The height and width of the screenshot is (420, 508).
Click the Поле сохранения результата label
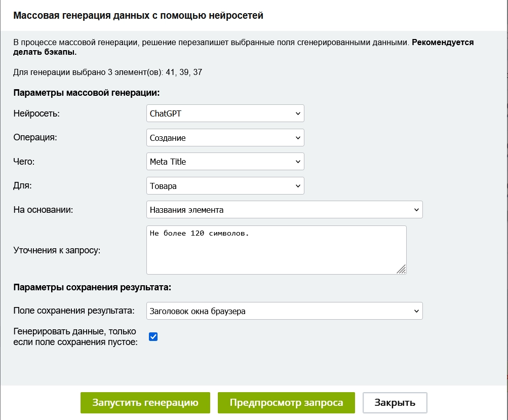[x=73, y=311]
